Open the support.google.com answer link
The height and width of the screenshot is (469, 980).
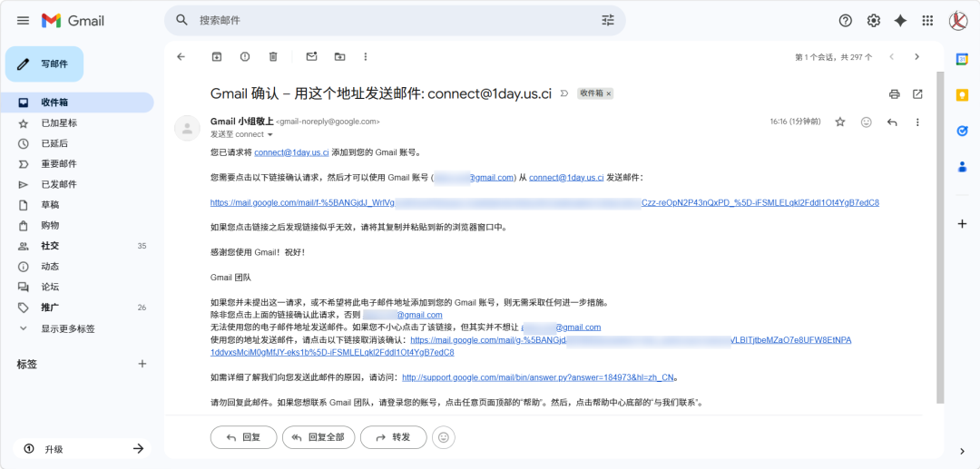coord(538,377)
